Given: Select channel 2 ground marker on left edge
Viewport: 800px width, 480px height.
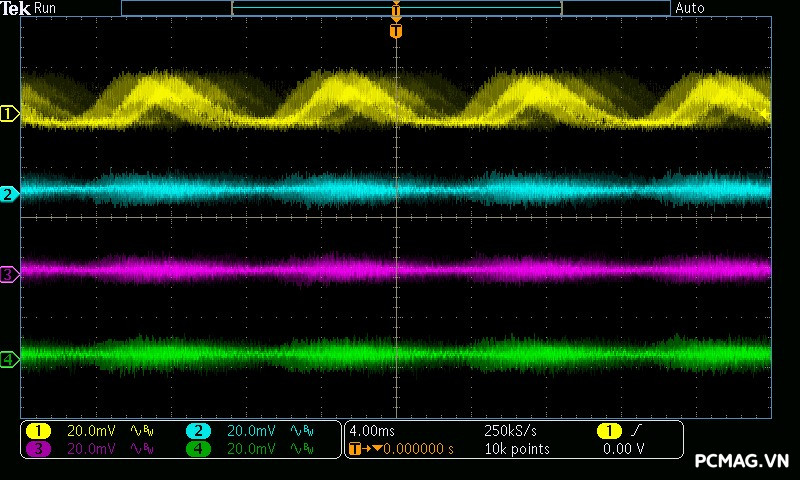Looking at the screenshot, I should [9, 194].
